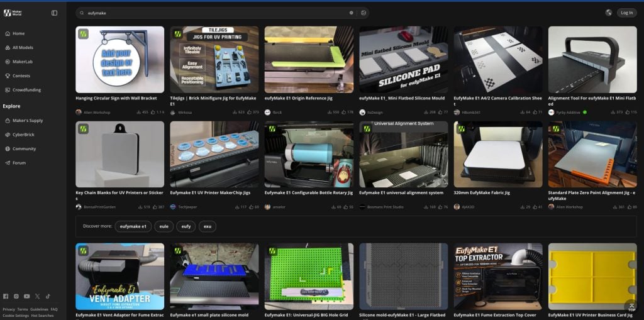Open 'Eufymake e1 small plate silicone mold' title

pyautogui.click(x=209, y=315)
